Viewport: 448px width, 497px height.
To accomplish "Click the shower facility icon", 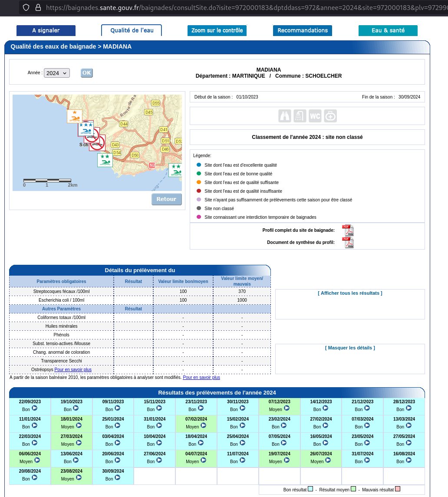I will point(300,116).
